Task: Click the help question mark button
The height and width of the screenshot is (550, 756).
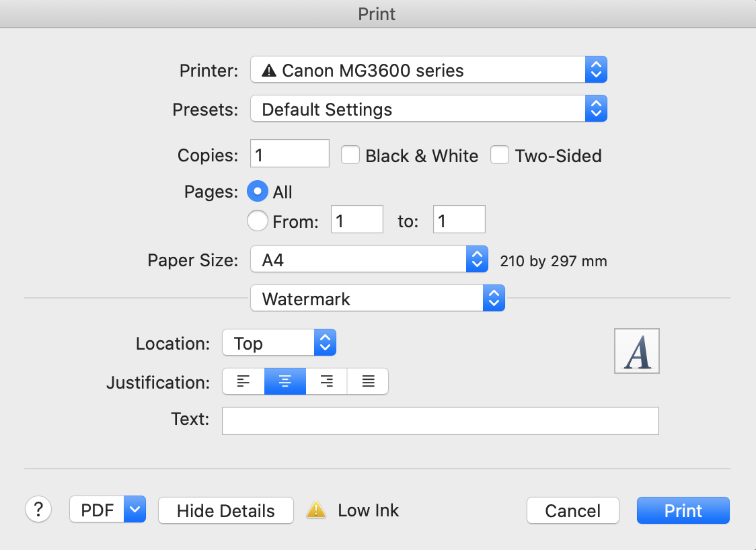Action: [38, 510]
